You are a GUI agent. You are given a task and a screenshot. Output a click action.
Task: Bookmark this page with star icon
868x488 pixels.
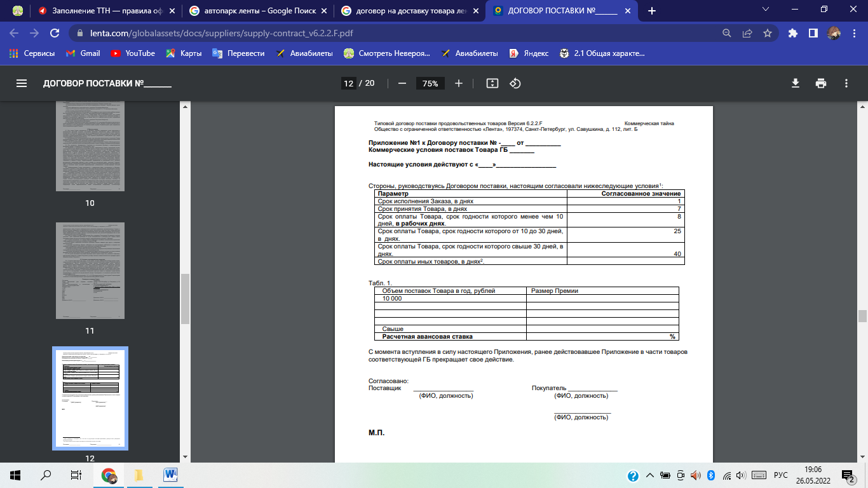(768, 33)
